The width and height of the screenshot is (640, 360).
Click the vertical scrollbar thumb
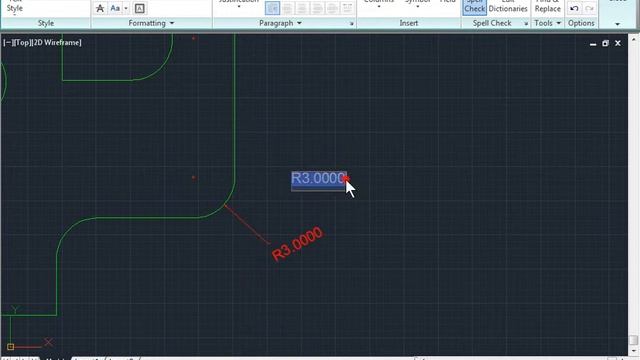point(633,340)
